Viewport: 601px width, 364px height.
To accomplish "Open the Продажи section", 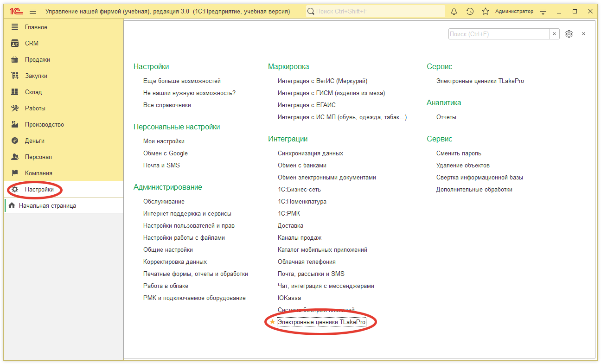I will coord(37,59).
